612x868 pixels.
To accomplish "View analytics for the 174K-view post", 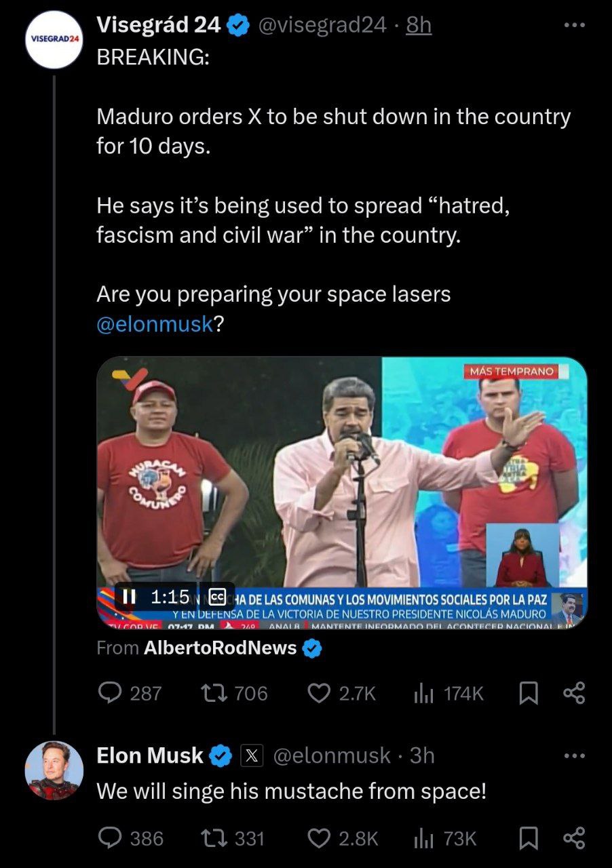I will pos(423,692).
